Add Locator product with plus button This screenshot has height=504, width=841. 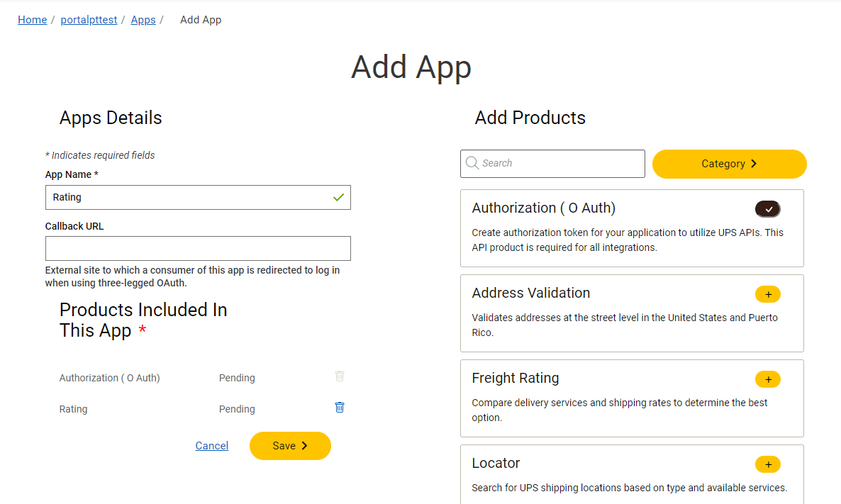pyautogui.click(x=767, y=464)
